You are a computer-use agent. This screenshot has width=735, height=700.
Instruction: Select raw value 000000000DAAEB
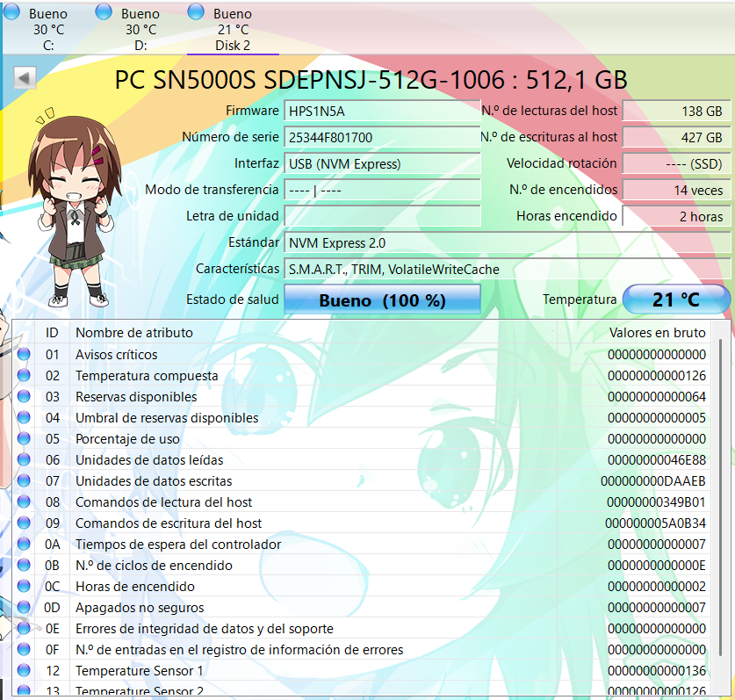[x=653, y=481]
